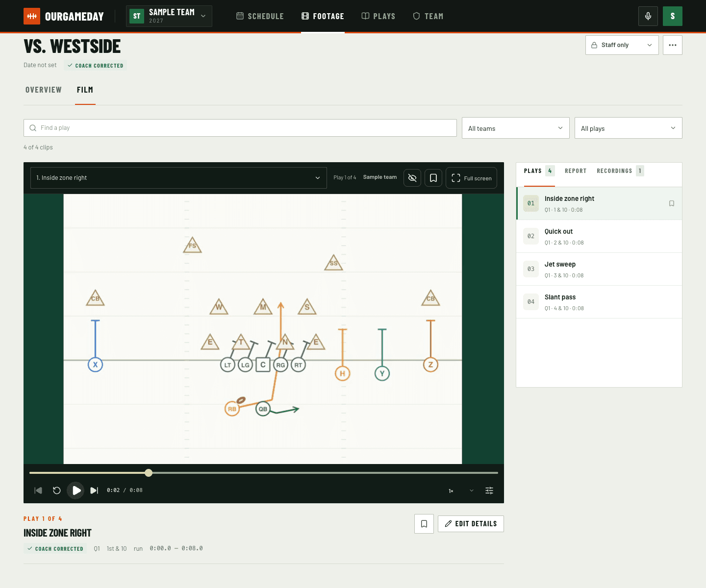Image resolution: width=706 pixels, height=588 pixels.
Task: Select the Jet sweep play row
Action: 599,269
